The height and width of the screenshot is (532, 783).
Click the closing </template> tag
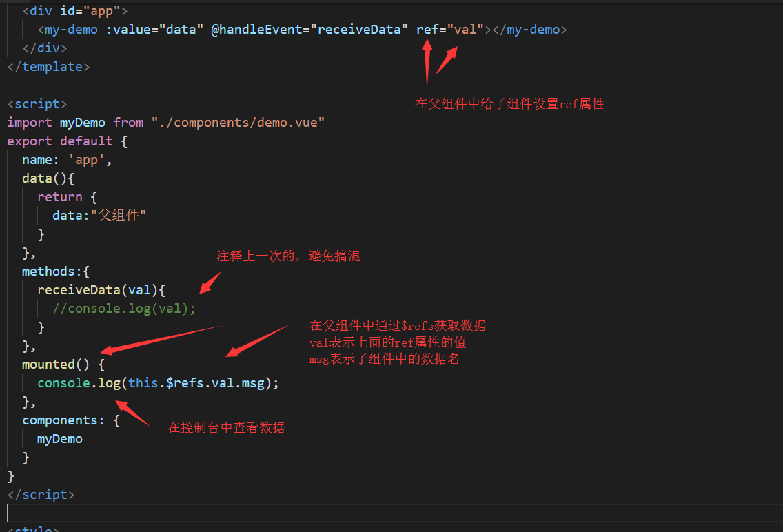[48, 67]
